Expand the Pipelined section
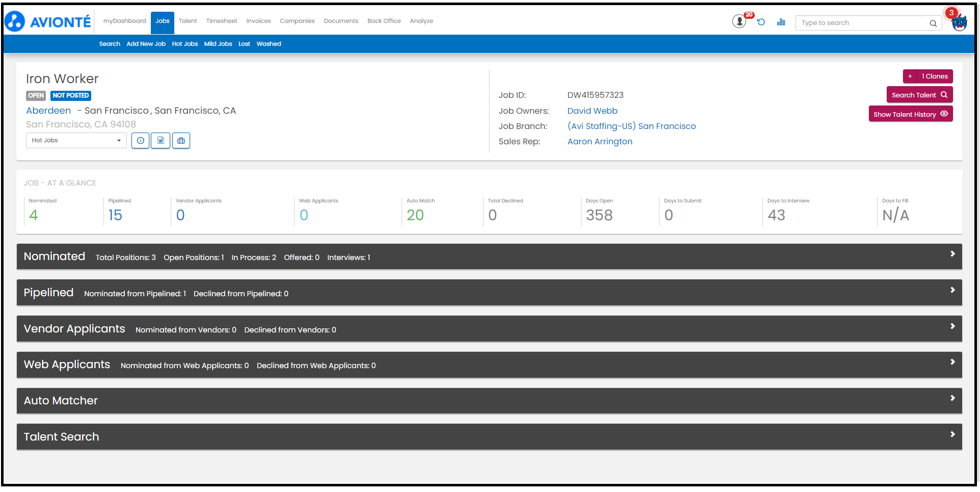The height and width of the screenshot is (492, 980). pyautogui.click(x=489, y=293)
